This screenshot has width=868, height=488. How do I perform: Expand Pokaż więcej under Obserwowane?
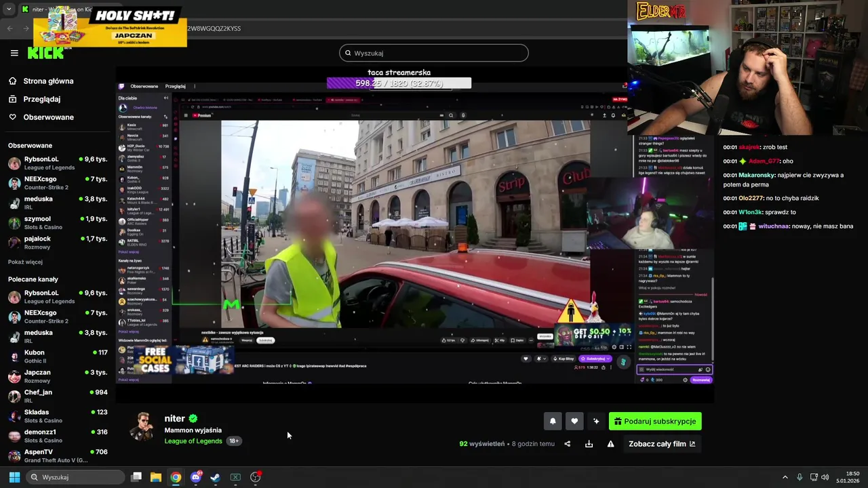tap(25, 262)
